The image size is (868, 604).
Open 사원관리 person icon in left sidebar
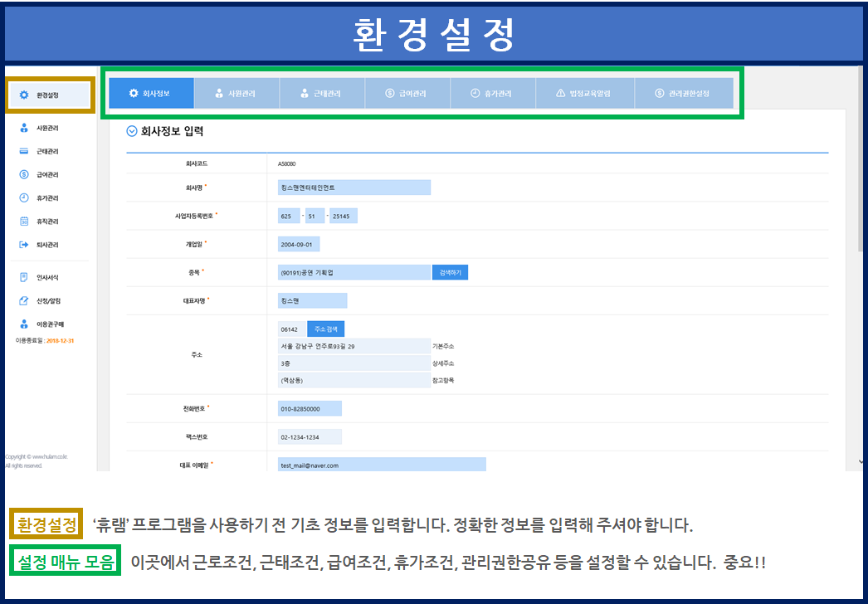pos(24,129)
